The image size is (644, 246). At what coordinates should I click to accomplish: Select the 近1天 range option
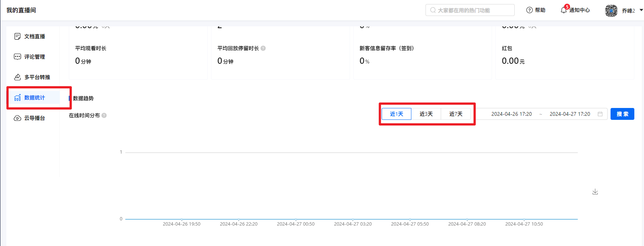tap(396, 114)
